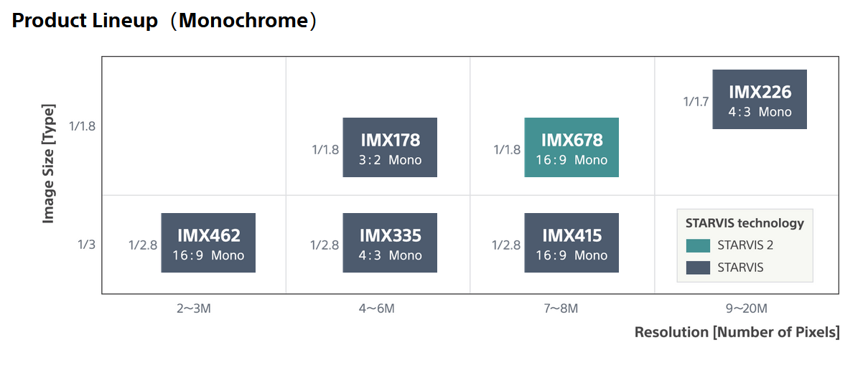
Task: Open the IMX335 4:3 Mono product
Action: 390,242
